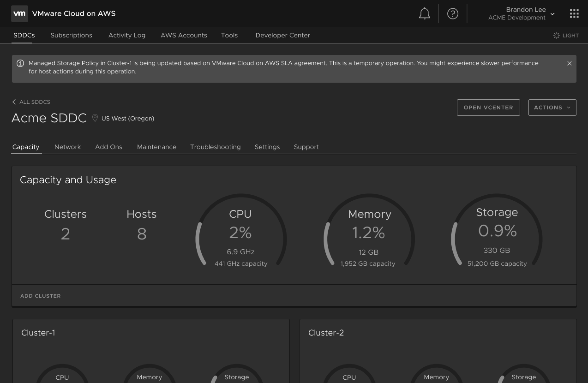This screenshot has height=383, width=588.
Task: Switch to LIGHT theme
Action: pyautogui.click(x=566, y=35)
